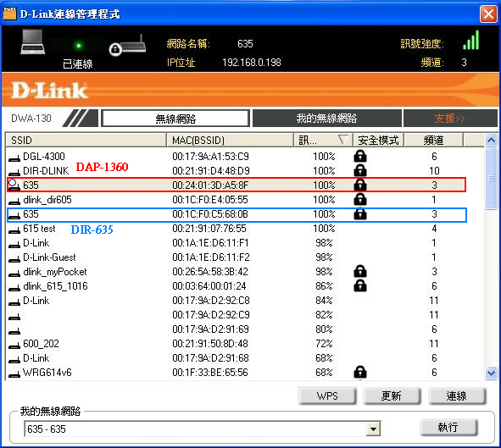Click the laptop computer icon in header

[x=32, y=41]
